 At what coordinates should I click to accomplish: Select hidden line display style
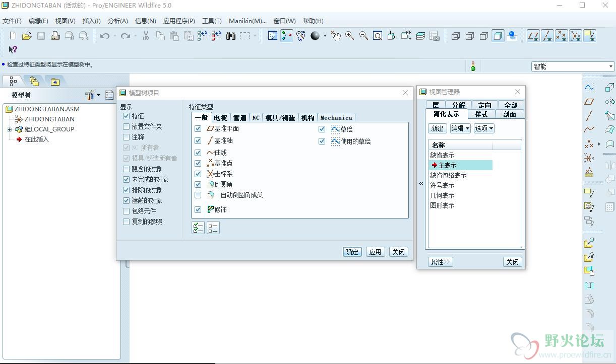click(x=470, y=36)
